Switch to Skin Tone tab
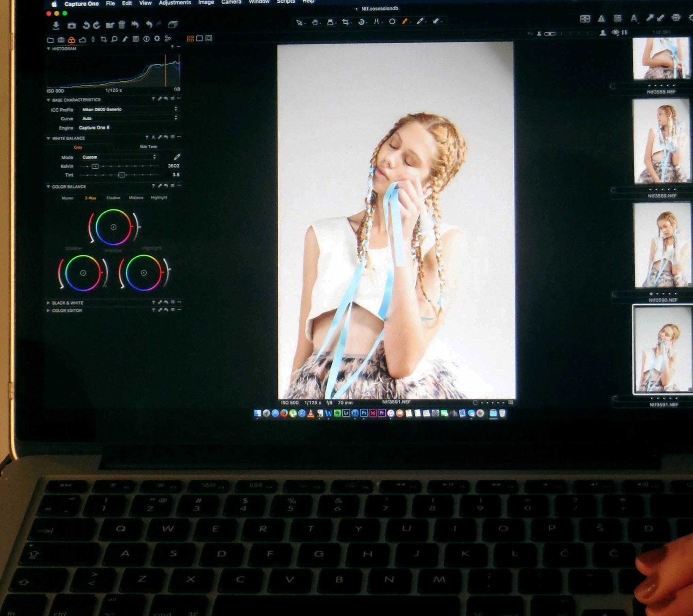 point(148,147)
